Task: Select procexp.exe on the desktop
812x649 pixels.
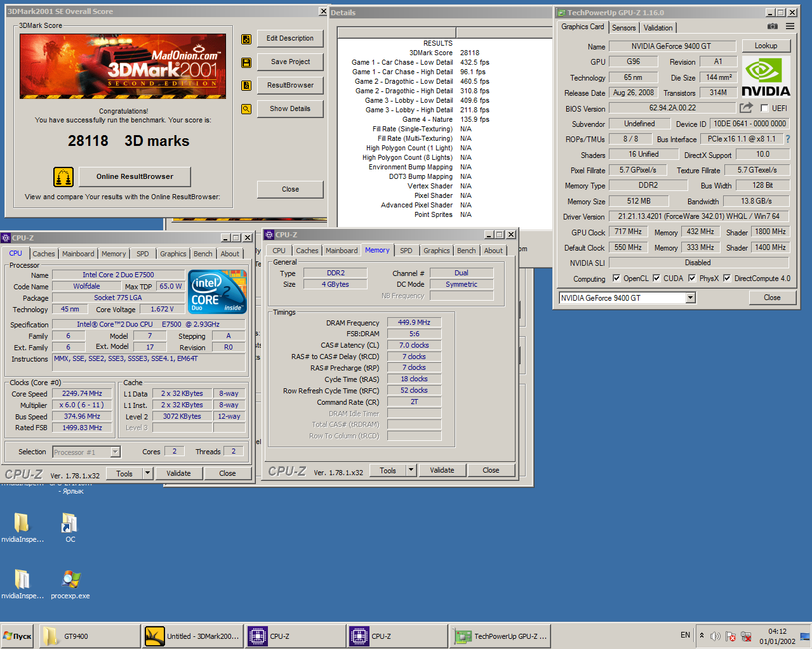Action: coord(70,579)
